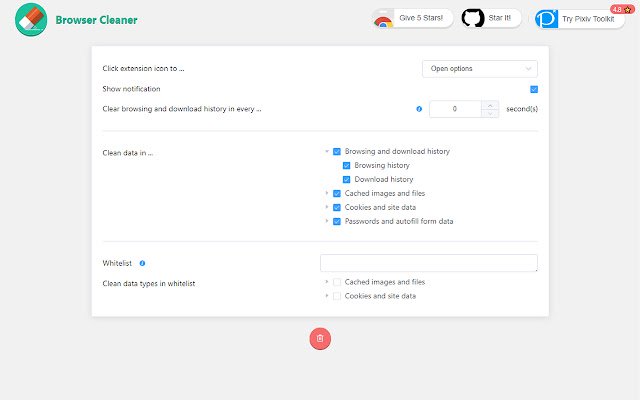Click the Pixiv Toolkit logo icon

tap(547, 19)
